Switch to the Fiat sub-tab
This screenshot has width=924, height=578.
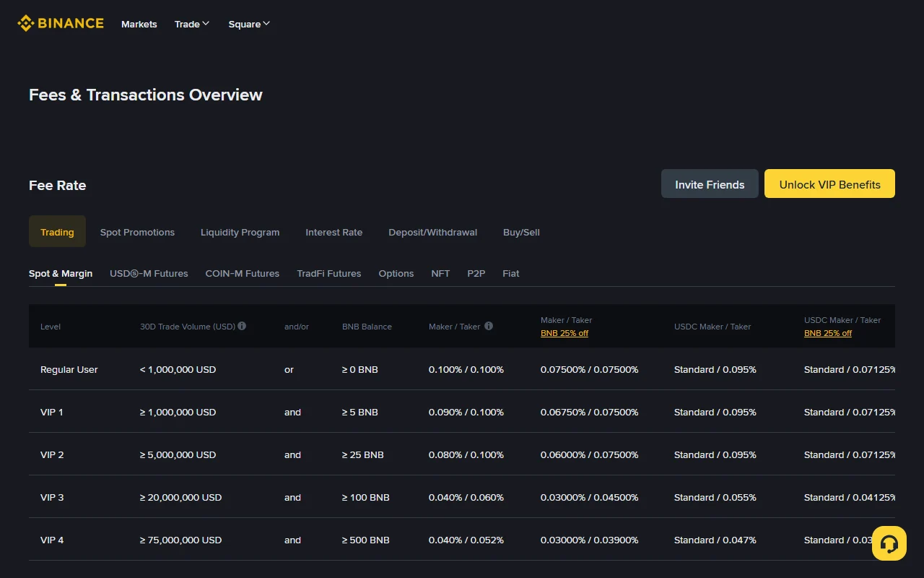click(510, 273)
